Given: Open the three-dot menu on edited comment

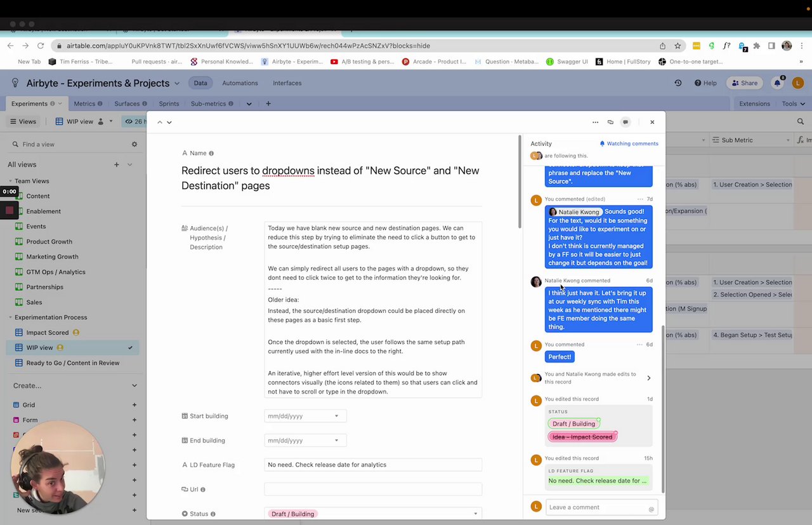Looking at the screenshot, I should [640, 199].
